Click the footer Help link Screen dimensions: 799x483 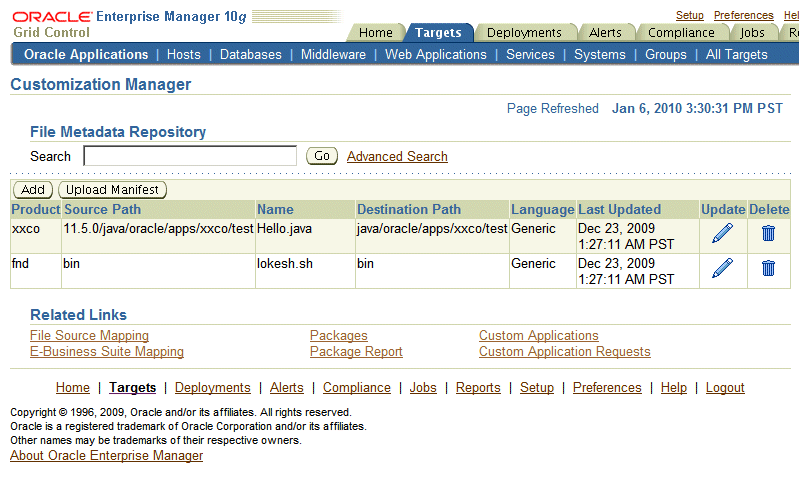[x=674, y=388]
